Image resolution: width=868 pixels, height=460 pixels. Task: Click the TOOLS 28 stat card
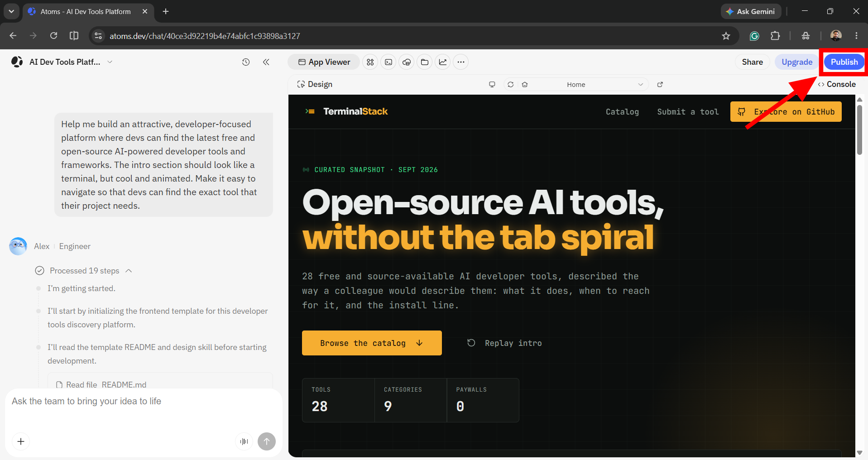338,400
